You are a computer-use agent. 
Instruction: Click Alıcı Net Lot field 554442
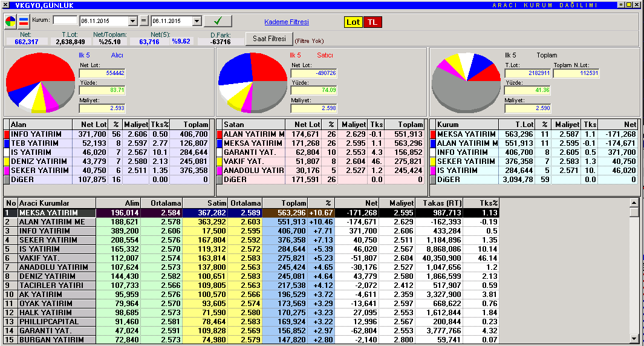(x=102, y=73)
